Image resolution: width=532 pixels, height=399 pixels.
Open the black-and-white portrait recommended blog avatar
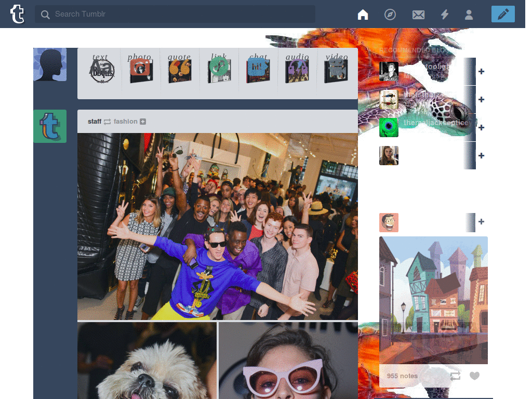coord(389,72)
